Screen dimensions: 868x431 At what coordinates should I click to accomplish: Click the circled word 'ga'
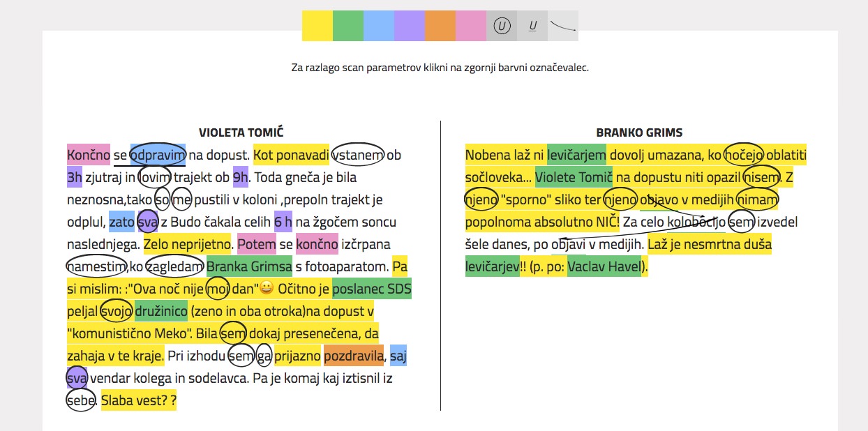tap(264, 356)
